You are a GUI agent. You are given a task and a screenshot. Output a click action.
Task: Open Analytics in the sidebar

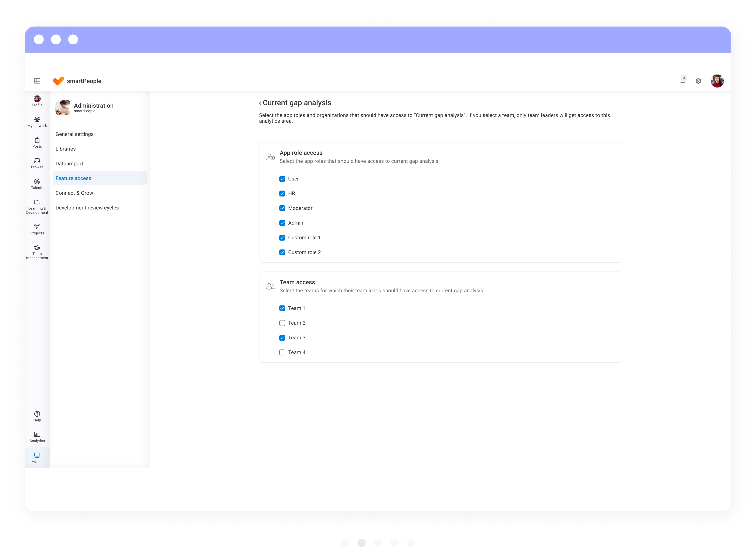click(x=37, y=437)
